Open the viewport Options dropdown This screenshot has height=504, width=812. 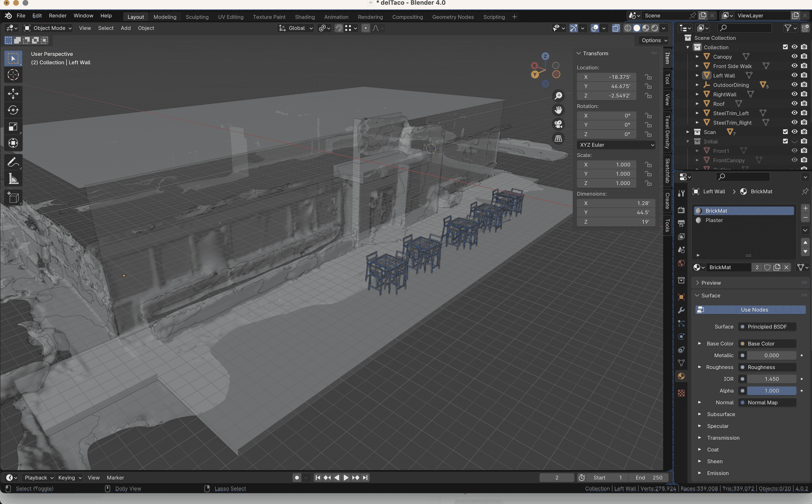(654, 40)
